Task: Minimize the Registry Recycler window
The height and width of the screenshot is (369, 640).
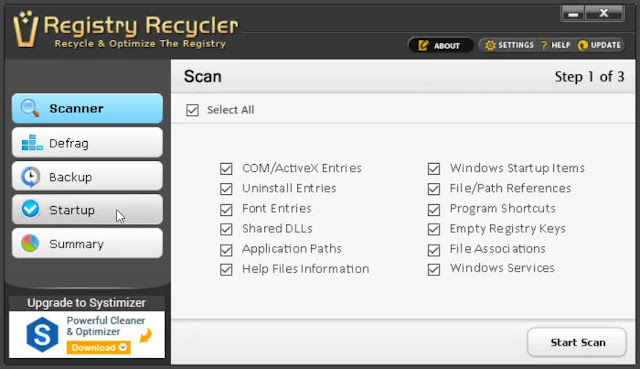Action: (x=573, y=13)
